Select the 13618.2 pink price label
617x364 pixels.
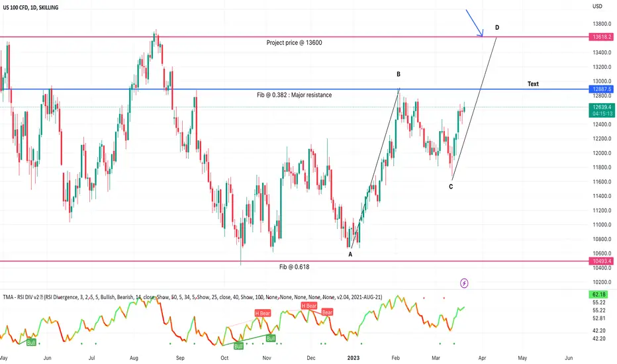tap(602, 37)
